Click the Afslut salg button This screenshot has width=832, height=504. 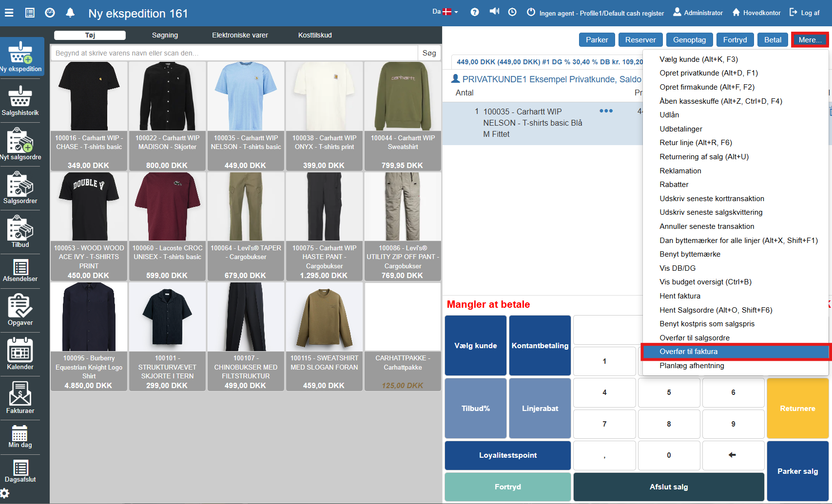[x=669, y=487]
